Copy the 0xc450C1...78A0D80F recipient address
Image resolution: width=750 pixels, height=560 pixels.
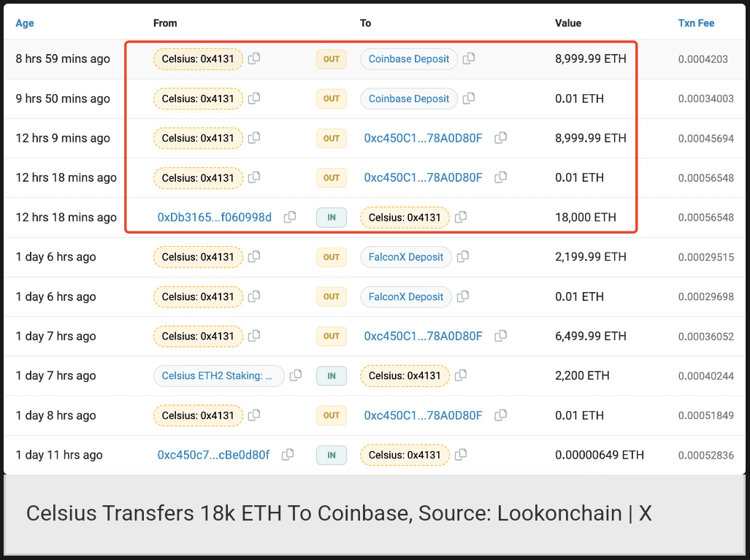pos(501,138)
